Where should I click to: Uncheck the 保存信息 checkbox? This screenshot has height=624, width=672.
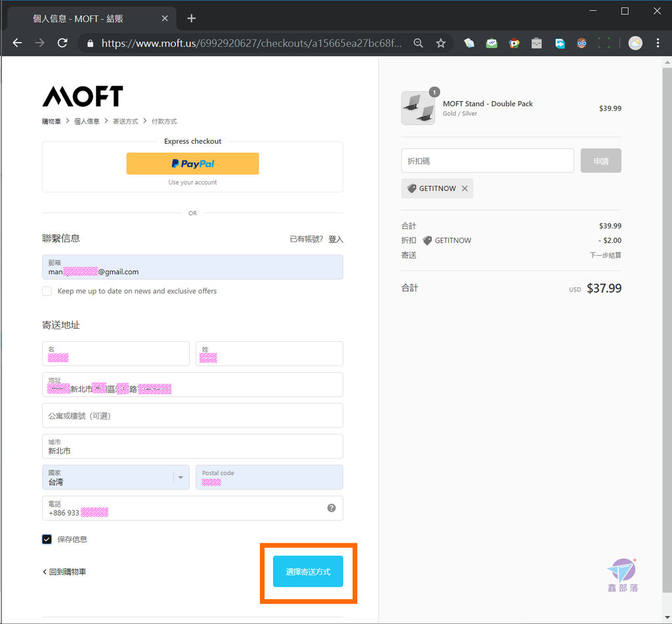pyautogui.click(x=47, y=539)
